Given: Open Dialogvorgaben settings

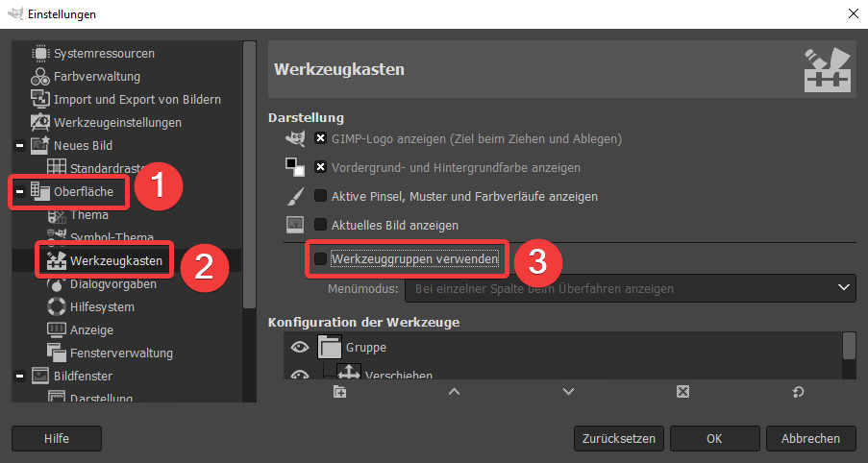Looking at the screenshot, I should tap(113, 283).
